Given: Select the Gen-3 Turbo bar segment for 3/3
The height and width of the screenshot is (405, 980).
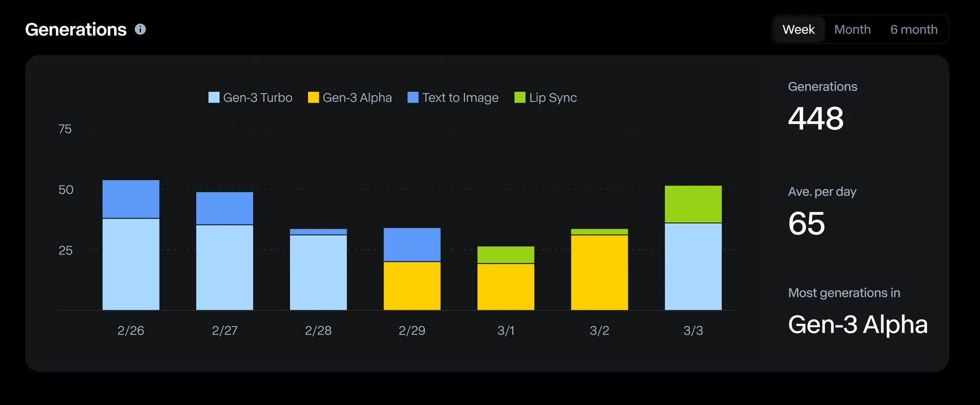Looking at the screenshot, I should 693,266.
